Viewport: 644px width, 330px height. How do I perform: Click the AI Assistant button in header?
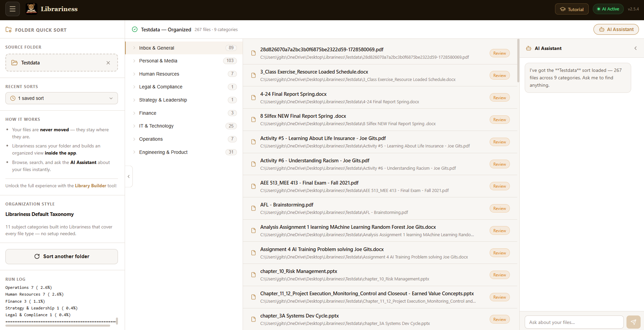[616, 29]
